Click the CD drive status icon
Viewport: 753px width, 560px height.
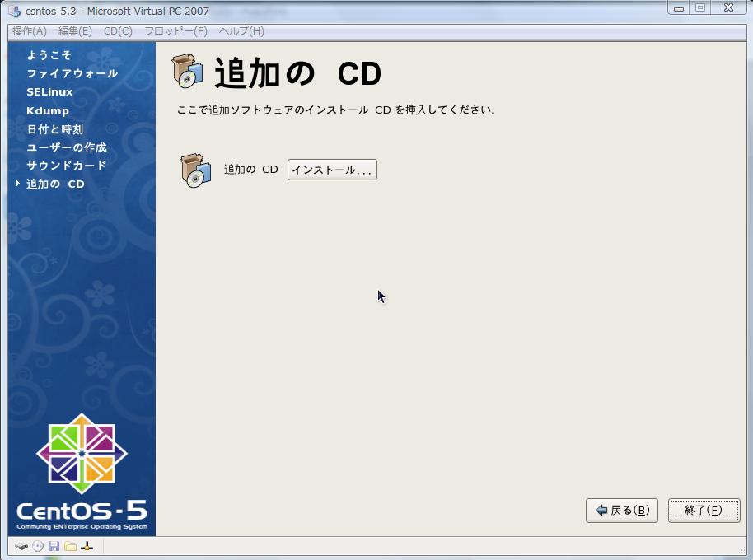38,546
